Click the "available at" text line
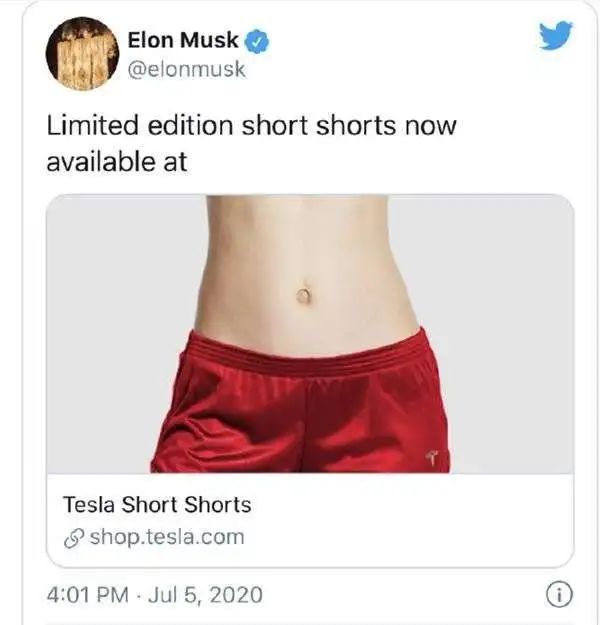 point(117,161)
